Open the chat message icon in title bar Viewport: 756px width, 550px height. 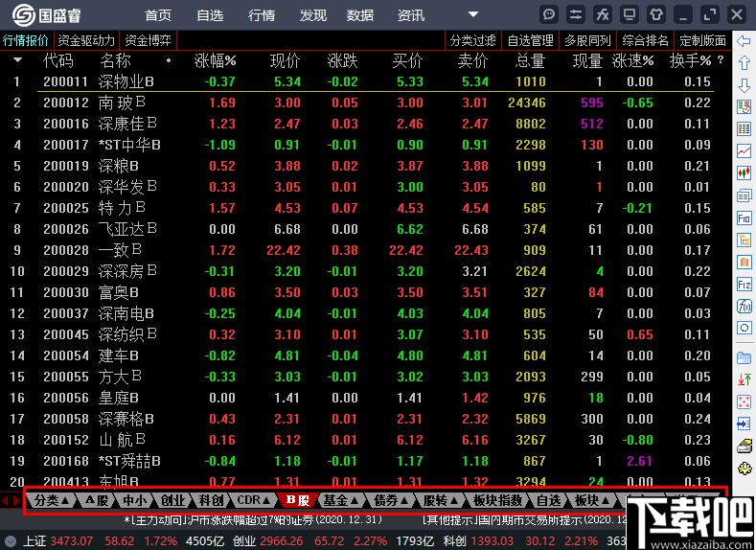point(549,14)
